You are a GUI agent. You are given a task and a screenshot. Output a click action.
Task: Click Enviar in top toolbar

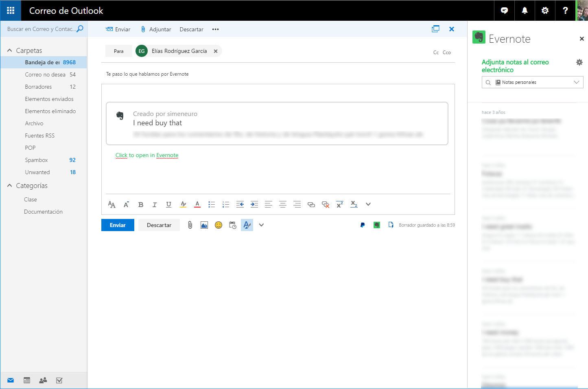[x=118, y=29]
